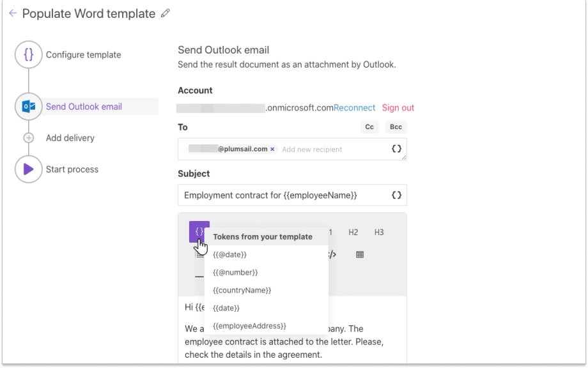588x368 pixels.
Task: Choose the Add delivery step label
Action: point(70,138)
